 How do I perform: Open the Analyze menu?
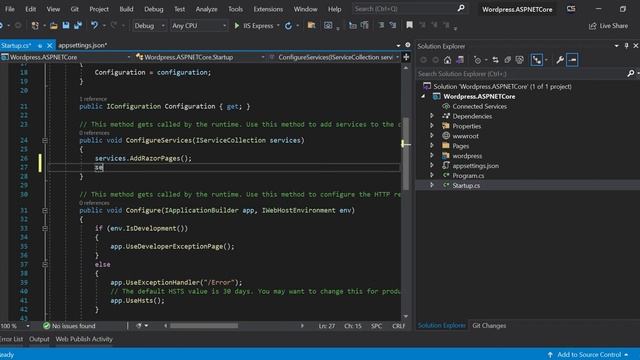(x=206, y=9)
